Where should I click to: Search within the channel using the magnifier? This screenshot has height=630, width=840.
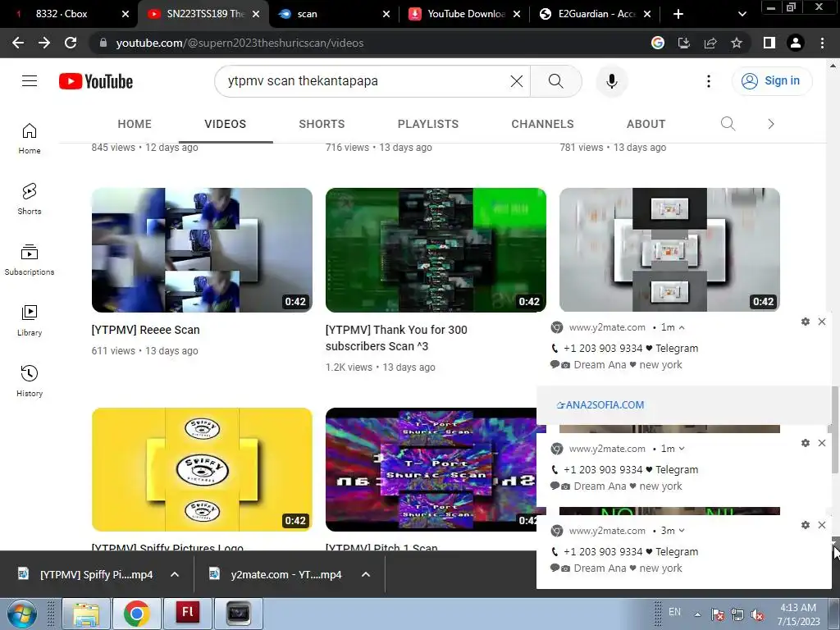click(x=728, y=124)
